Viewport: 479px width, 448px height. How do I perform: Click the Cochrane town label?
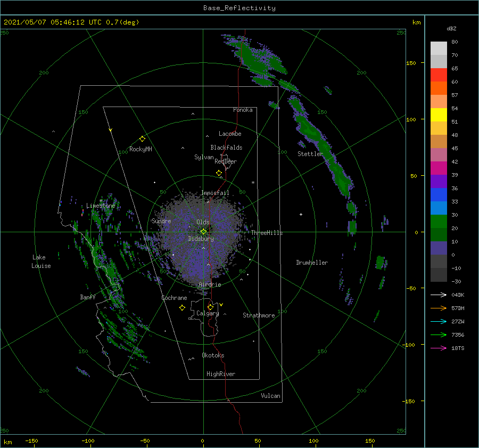(x=174, y=298)
